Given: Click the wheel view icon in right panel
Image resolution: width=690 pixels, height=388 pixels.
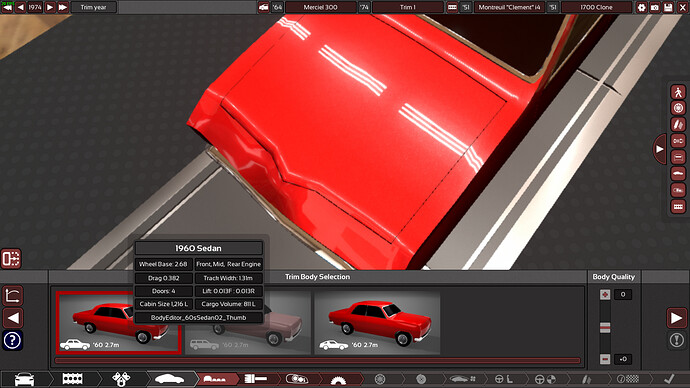Looking at the screenshot, I should pyautogui.click(x=678, y=108).
